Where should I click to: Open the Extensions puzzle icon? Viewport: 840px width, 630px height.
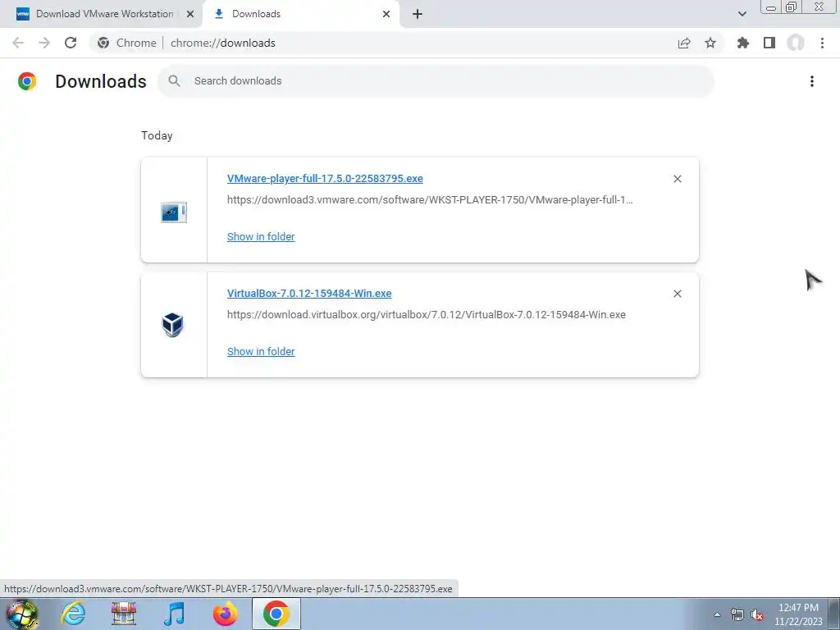743,43
